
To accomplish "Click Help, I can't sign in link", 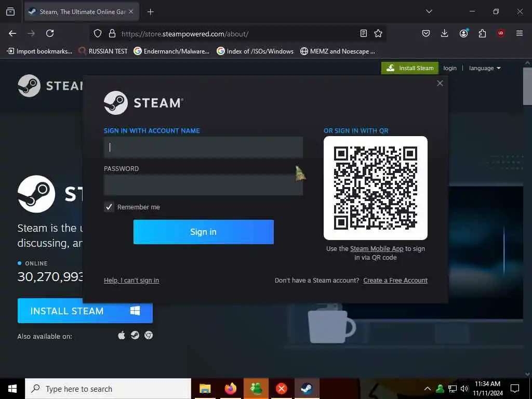I will [131, 280].
